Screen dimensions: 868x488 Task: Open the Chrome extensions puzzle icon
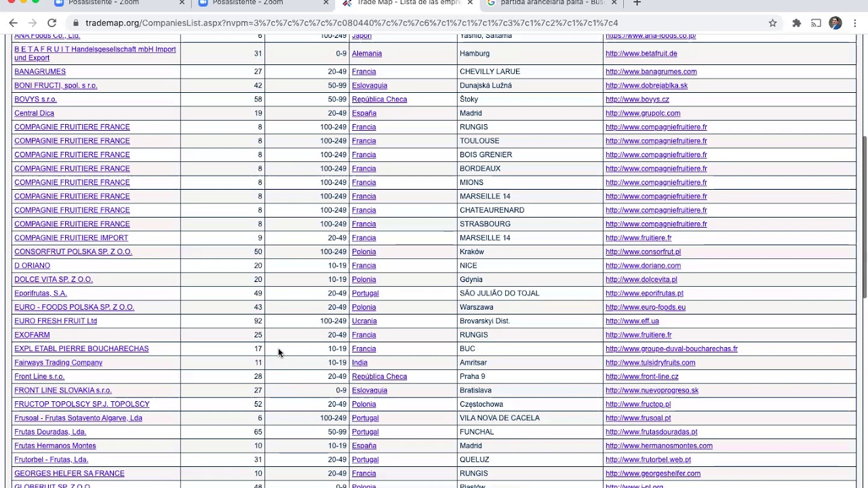click(797, 23)
